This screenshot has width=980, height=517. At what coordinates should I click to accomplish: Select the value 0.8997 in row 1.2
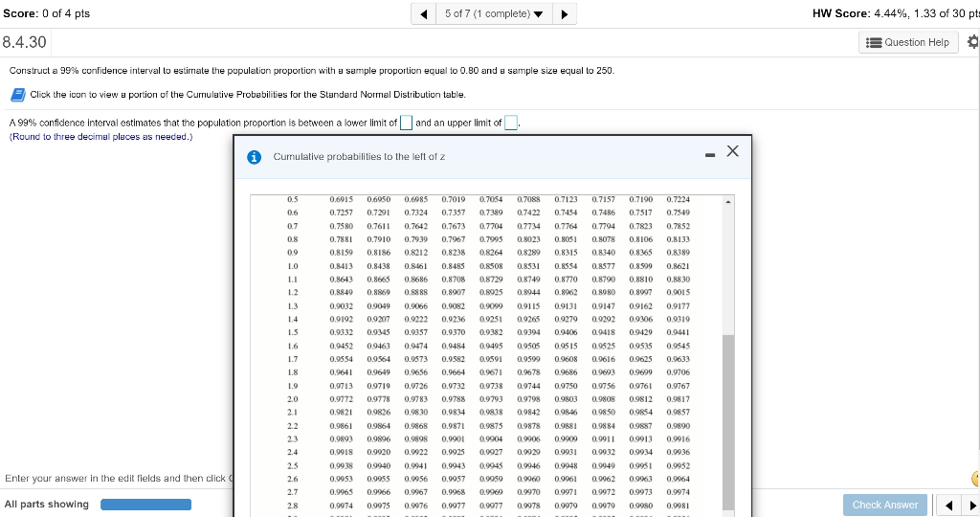640,292
